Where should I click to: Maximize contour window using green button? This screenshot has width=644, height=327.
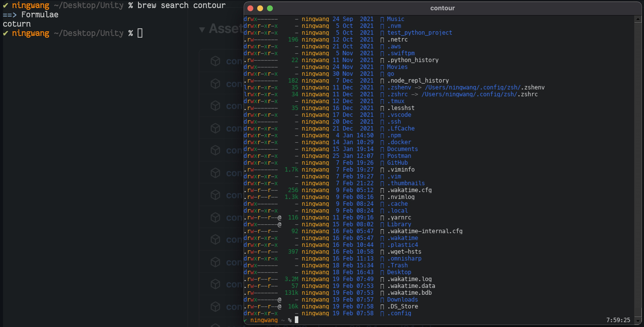270,8
